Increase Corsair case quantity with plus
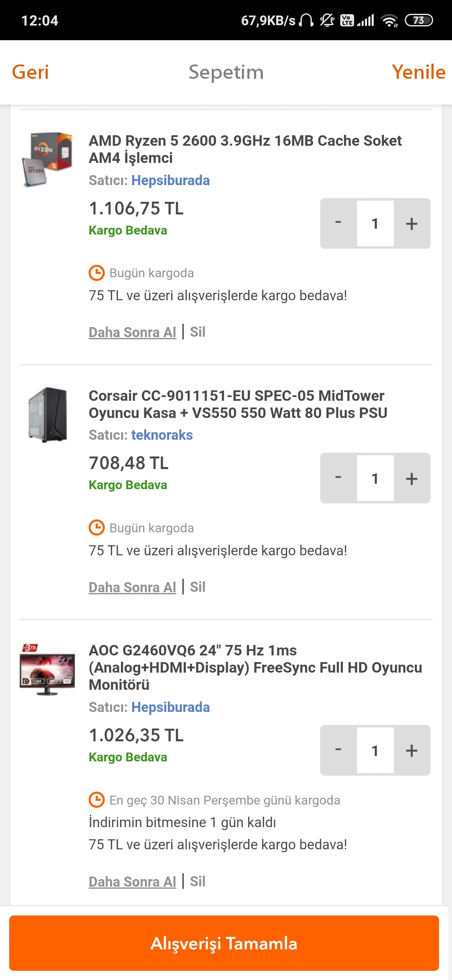The height and width of the screenshot is (980, 452). (412, 478)
